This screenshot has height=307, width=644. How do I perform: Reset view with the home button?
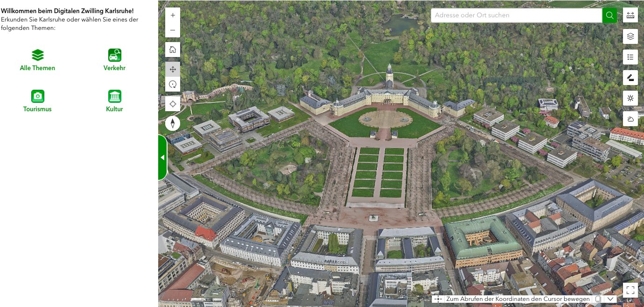point(172,49)
